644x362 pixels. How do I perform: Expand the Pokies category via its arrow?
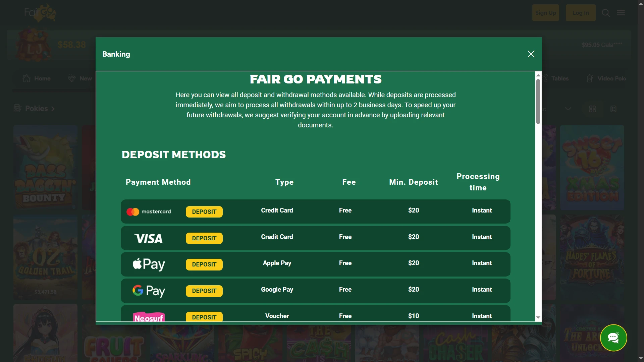53,109
